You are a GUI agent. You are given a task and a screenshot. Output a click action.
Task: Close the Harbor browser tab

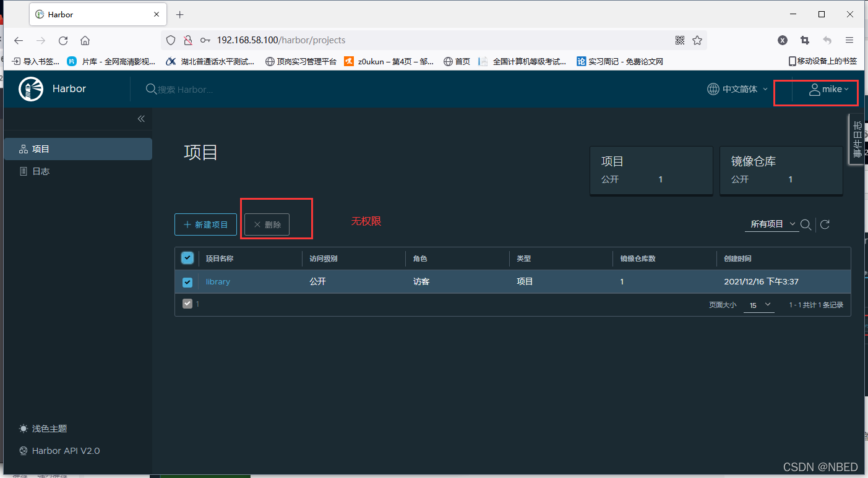click(x=157, y=14)
